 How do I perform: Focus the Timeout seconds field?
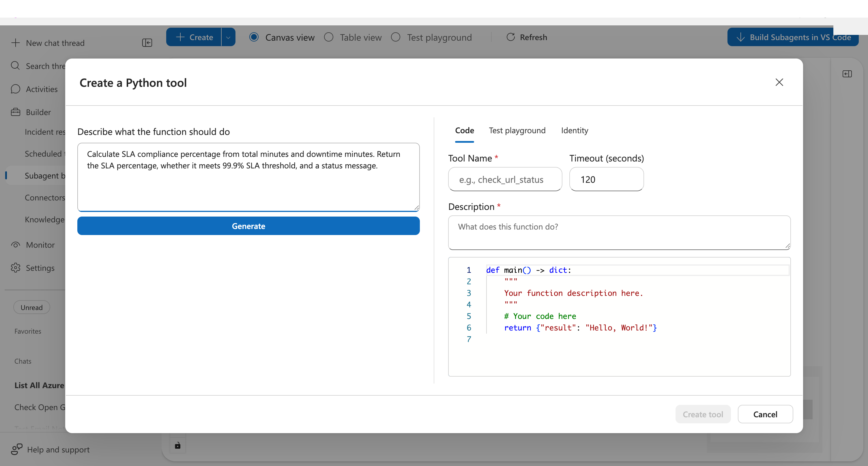click(x=606, y=179)
